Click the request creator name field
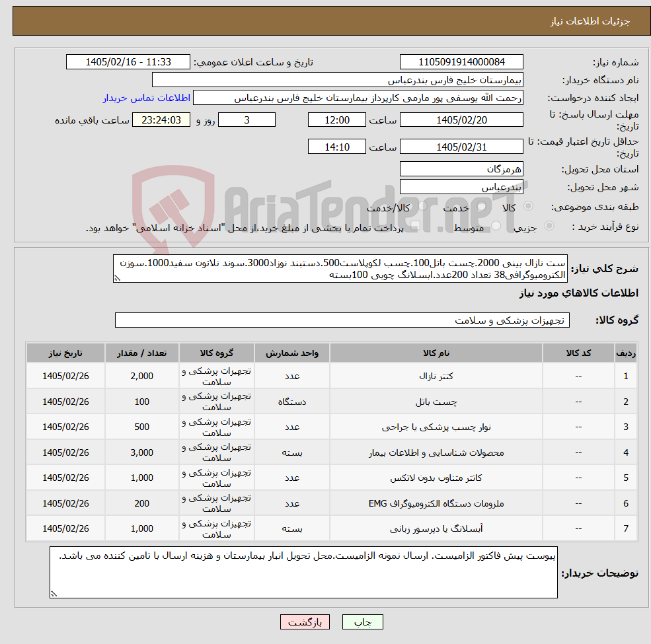651x644 pixels. 358,98
